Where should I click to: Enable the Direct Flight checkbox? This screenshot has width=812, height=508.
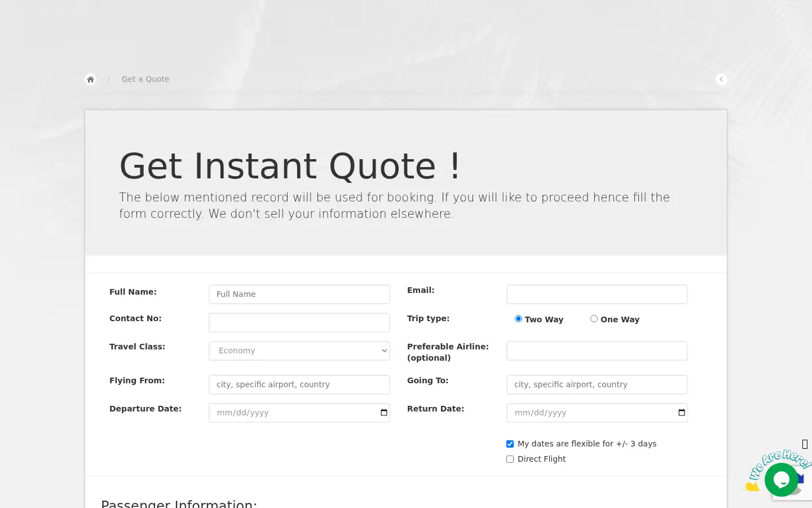point(510,459)
